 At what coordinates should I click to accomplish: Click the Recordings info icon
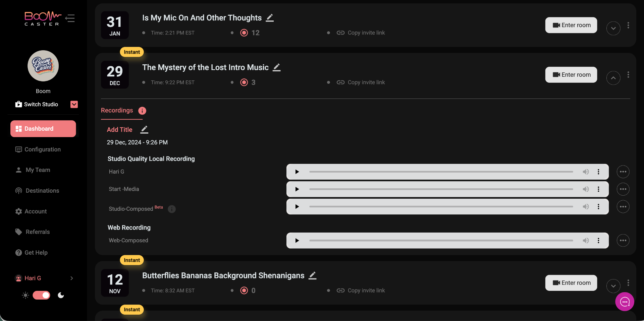142,111
